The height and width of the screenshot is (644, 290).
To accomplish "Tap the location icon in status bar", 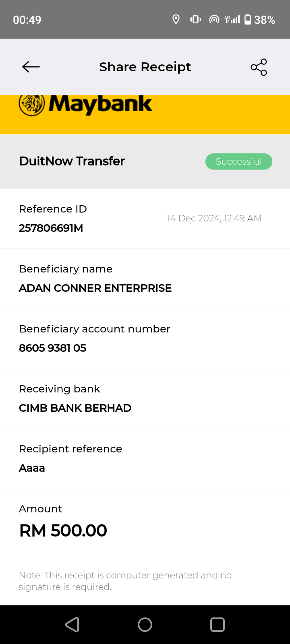I will point(176,19).
